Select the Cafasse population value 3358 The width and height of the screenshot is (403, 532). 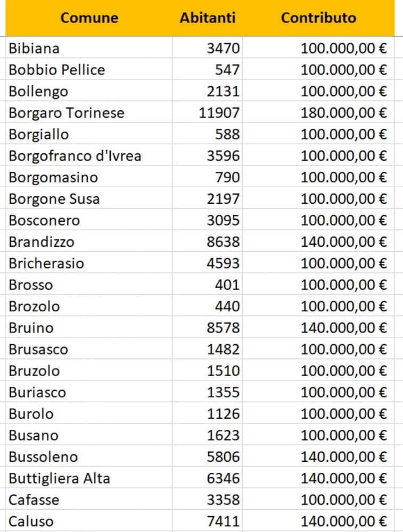223,500
